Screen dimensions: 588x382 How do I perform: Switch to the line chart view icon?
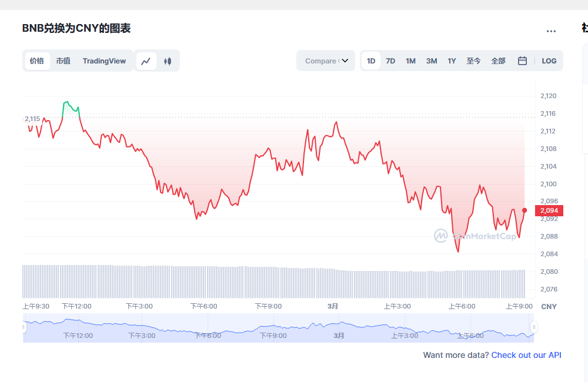tap(146, 61)
